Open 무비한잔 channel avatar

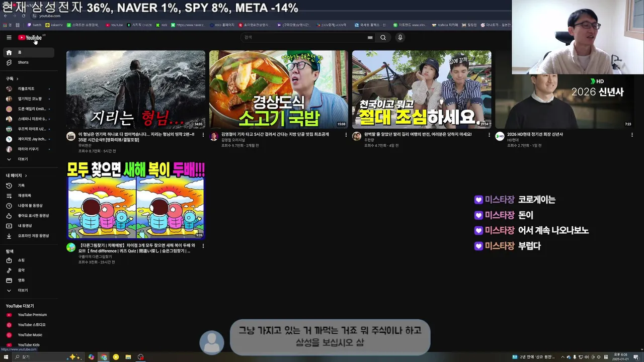(x=71, y=136)
